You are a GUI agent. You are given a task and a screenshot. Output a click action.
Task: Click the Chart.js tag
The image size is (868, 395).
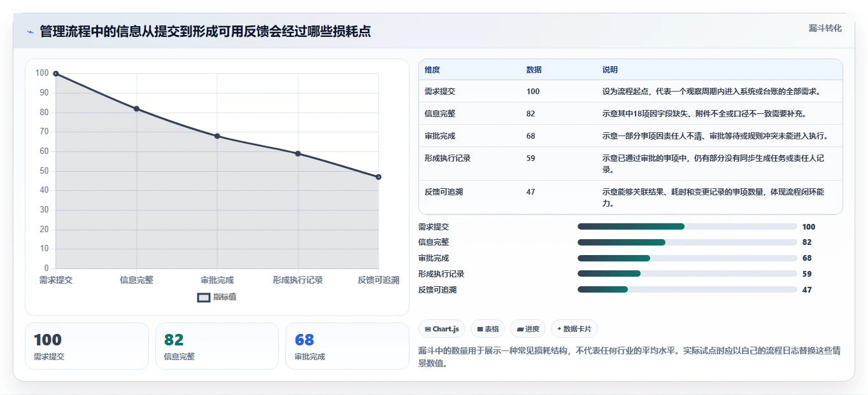coord(442,329)
